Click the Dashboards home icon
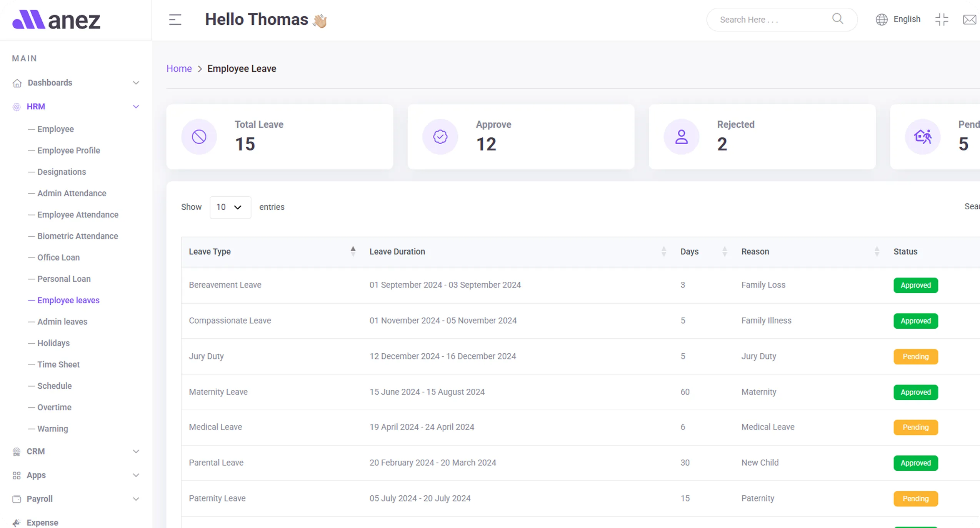Screen dimensions: 980x528 pyautogui.click(x=17, y=83)
